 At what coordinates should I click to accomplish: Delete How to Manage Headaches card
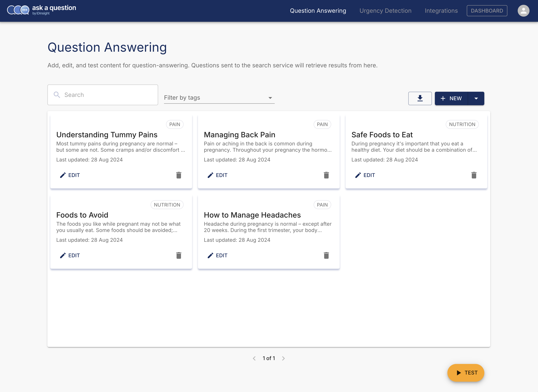(326, 255)
